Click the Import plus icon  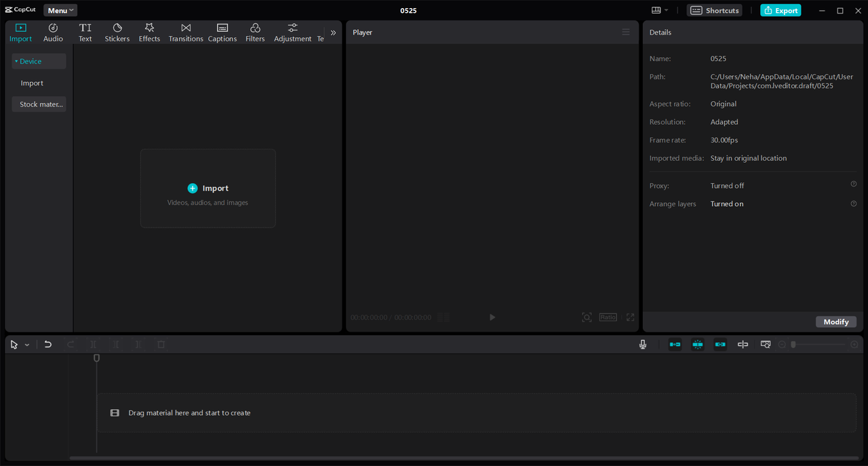coord(193,189)
